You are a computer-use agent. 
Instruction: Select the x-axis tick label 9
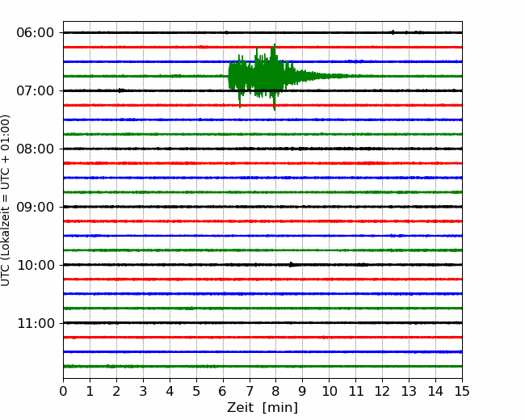pyautogui.click(x=303, y=391)
